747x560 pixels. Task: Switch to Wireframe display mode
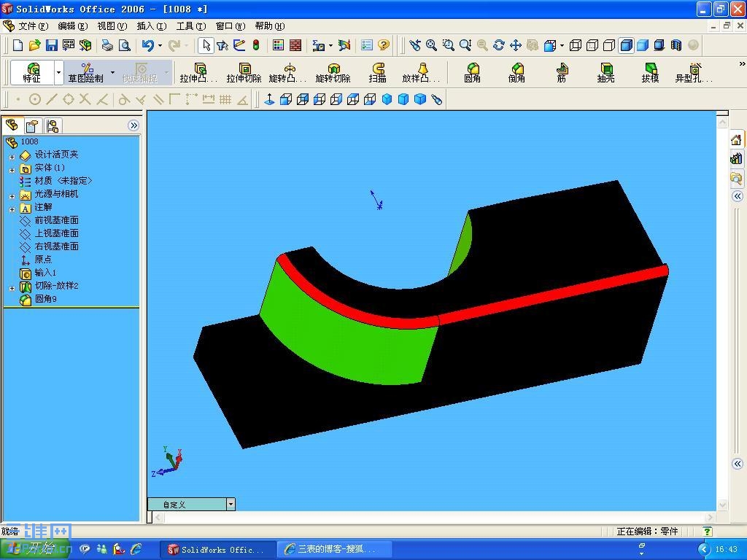576,45
